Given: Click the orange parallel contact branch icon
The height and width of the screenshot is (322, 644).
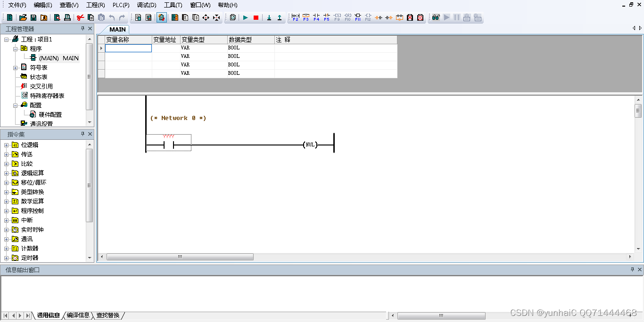Looking at the screenshot, I should pos(399,17).
